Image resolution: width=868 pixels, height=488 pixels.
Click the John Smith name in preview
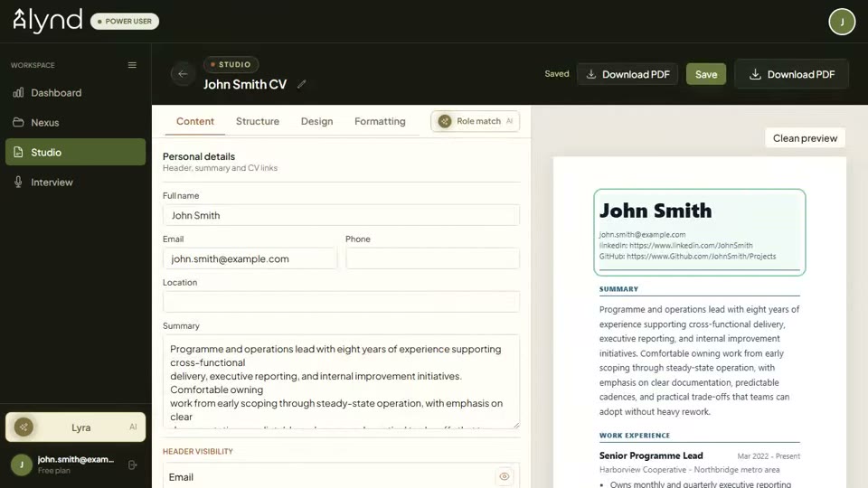(656, 211)
